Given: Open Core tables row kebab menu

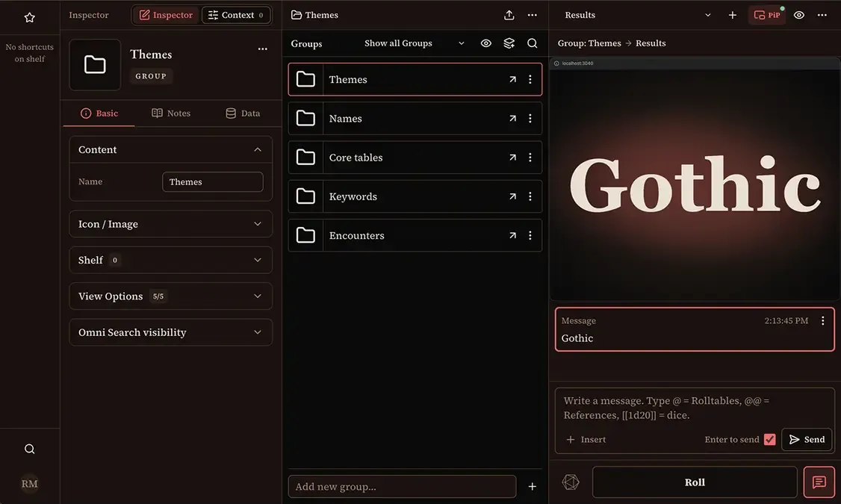Looking at the screenshot, I should [530, 158].
